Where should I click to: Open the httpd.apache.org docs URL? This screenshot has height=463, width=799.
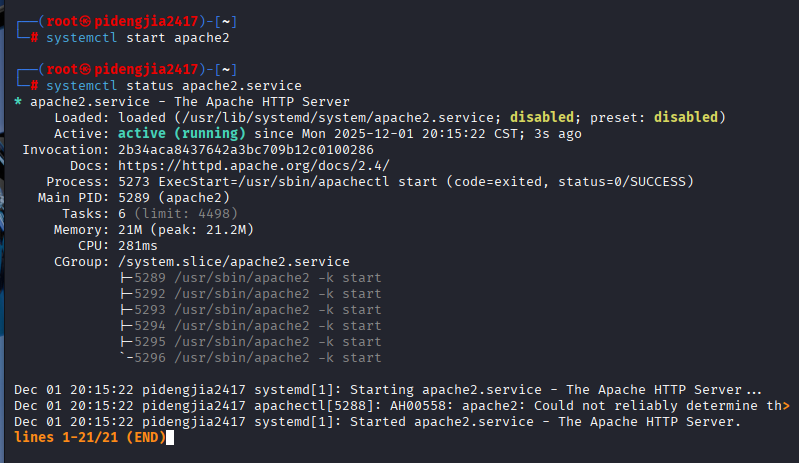coord(253,165)
